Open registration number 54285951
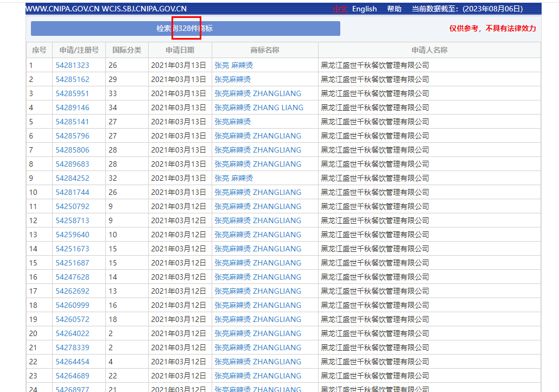Image resolution: width=559 pixels, height=392 pixels. coord(72,93)
